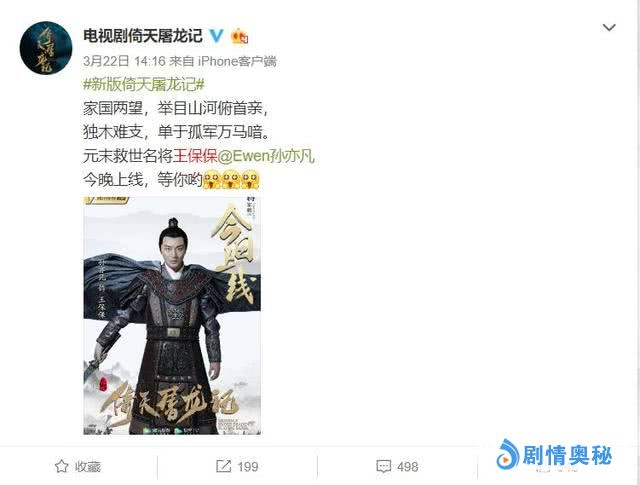640x485 pixels.
Task: Visit the @Ewen孙亦凡 mentioned profile
Action: [266, 156]
